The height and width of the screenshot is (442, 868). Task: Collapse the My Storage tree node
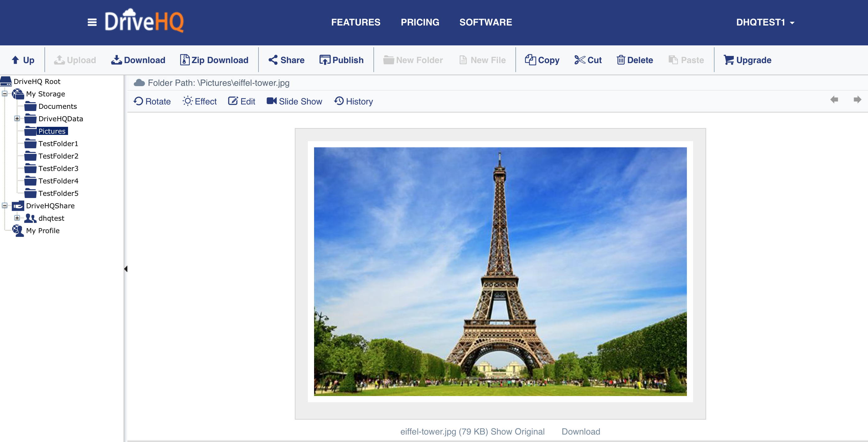click(x=5, y=93)
